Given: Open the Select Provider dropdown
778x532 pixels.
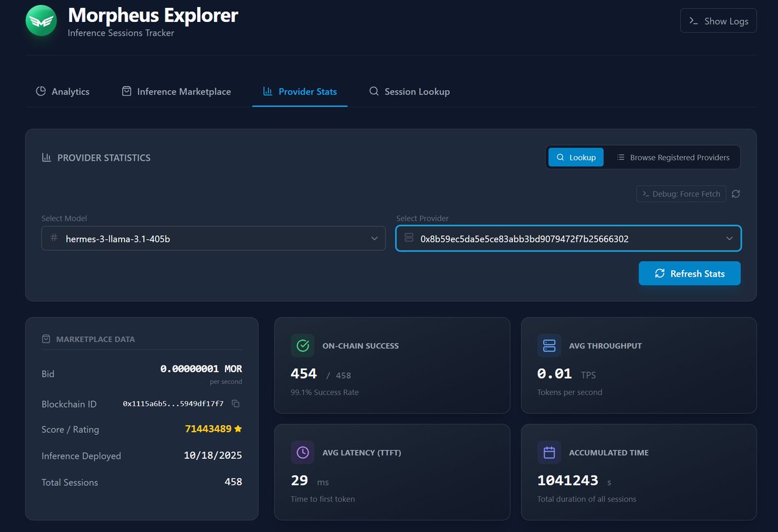Looking at the screenshot, I should (x=569, y=238).
